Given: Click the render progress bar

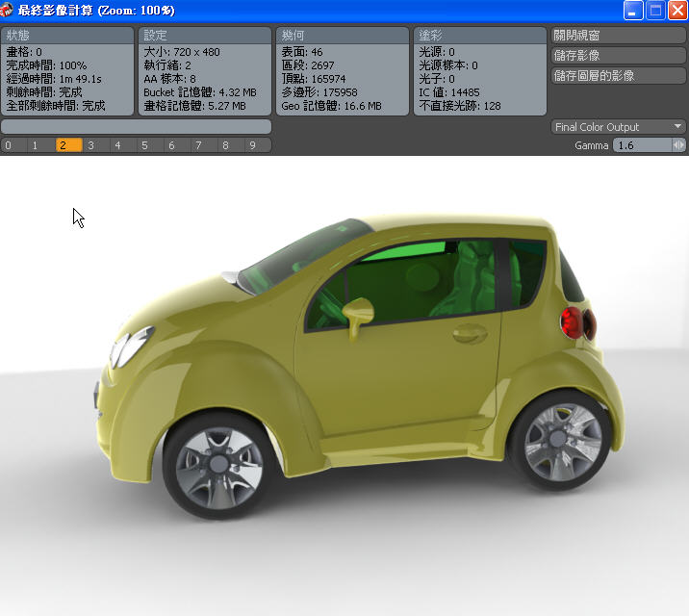Looking at the screenshot, I should [x=137, y=126].
